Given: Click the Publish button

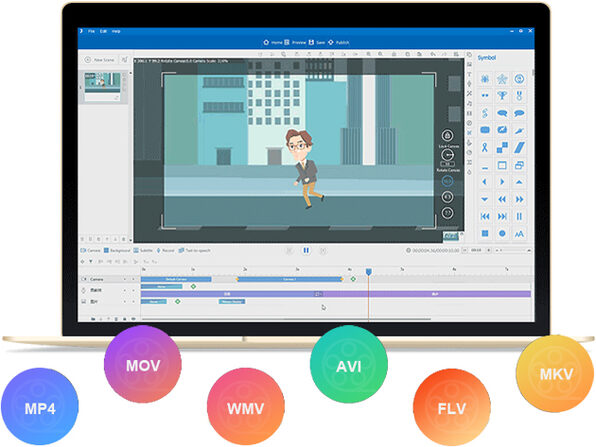Looking at the screenshot, I should (x=338, y=42).
